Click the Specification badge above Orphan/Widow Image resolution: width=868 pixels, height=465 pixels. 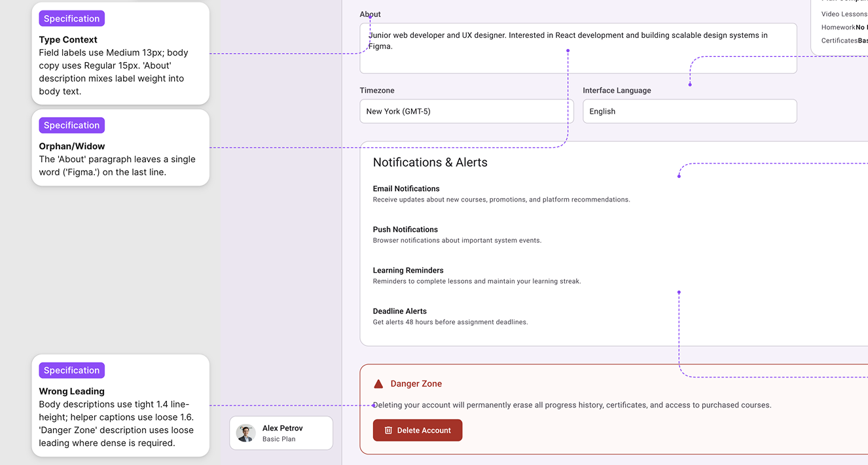pos(72,126)
